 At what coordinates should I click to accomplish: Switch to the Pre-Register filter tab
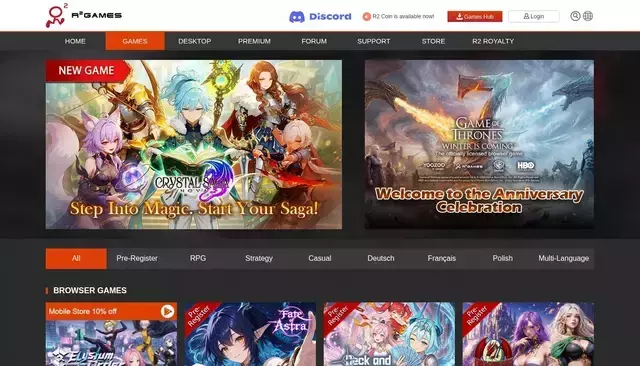(137, 259)
